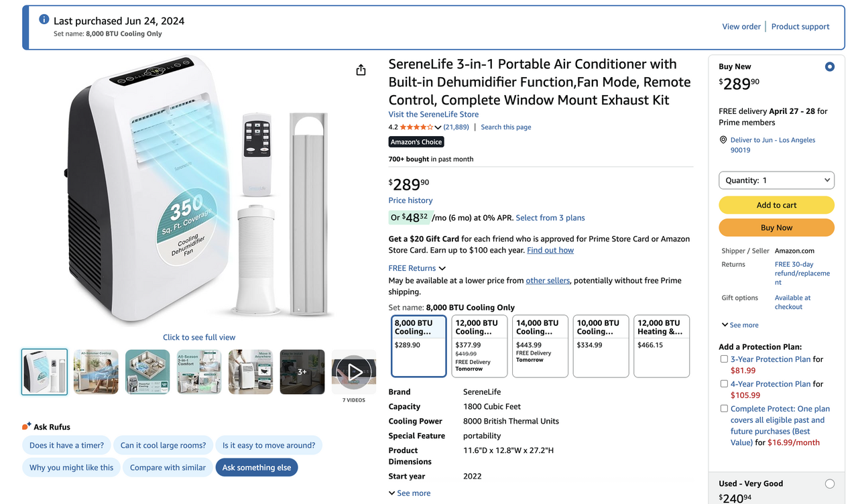The height and width of the screenshot is (504, 858).
Task: Click the info icon in purchase banner
Action: tap(44, 19)
